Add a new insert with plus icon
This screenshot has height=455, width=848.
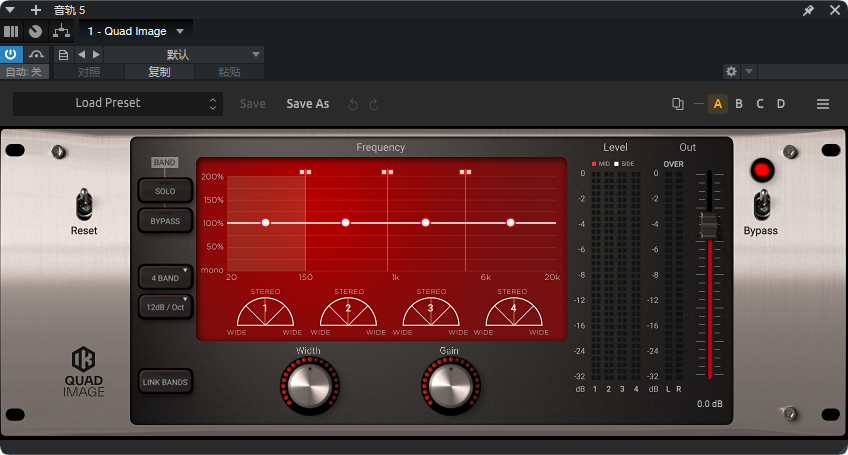click(36, 10)
